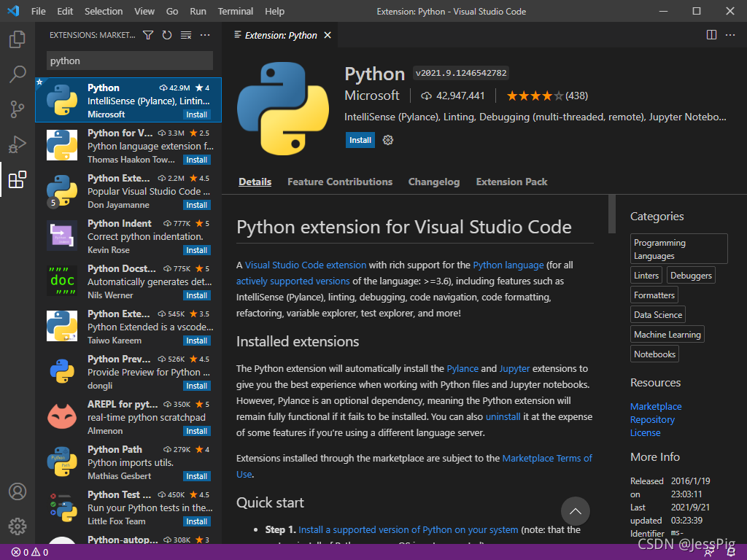The height and width of the screenshot is (560, 747).
Task: Open Python extension manage gear icon
Action: pos(388,140)
